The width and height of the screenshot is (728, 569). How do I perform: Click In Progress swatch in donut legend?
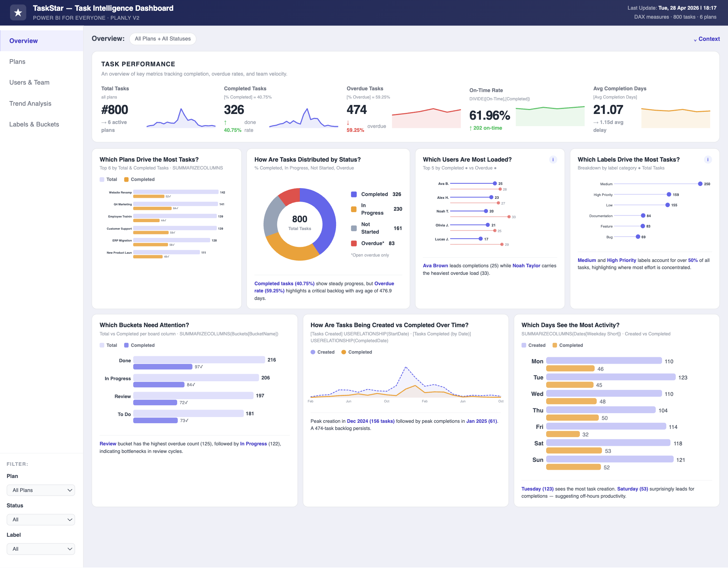pyautogui.click(x=354, y=209)
